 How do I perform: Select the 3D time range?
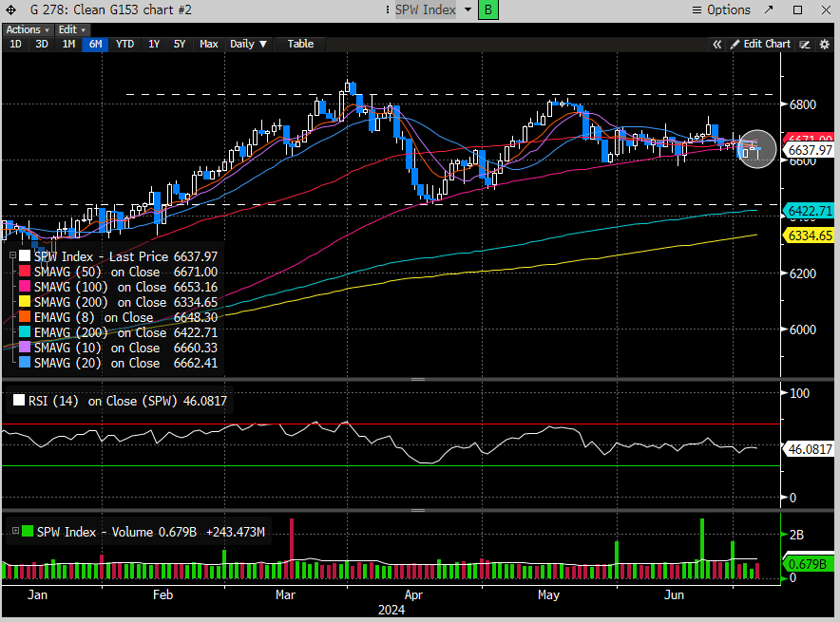coord(42,44)
